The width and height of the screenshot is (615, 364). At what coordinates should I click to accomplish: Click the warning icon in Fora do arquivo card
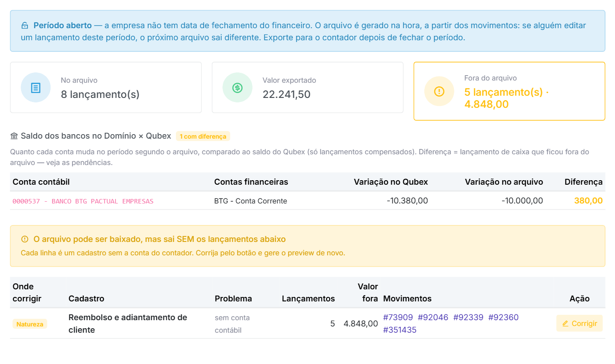point(439,91)
